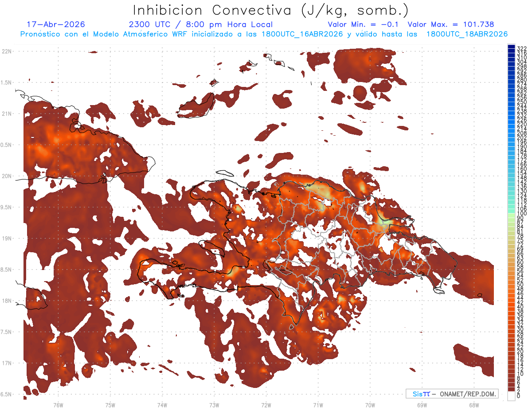Click the 70W longitude axis label
532x411 pixels.
370,405
